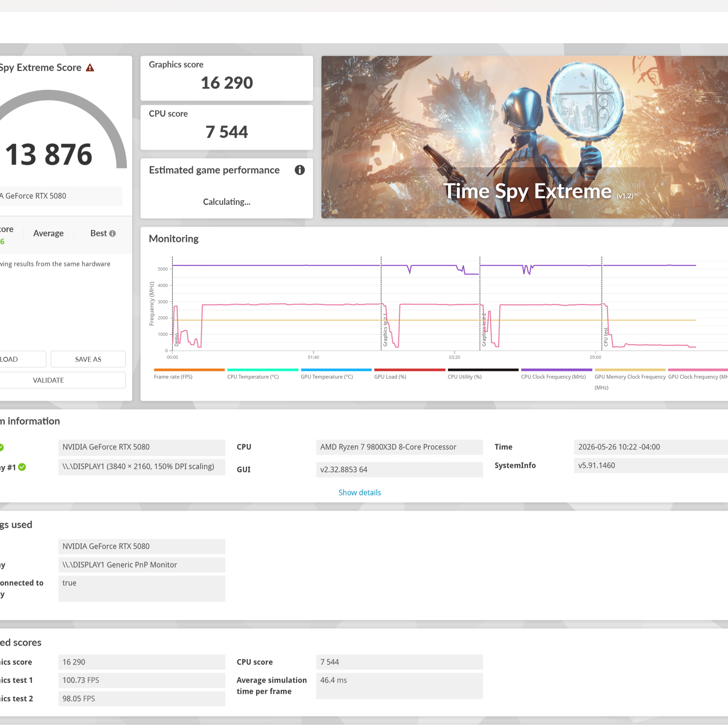Click the Graphics test 1 result 100.73 FPS
728x728 pixels.
pyautogui.click(x=142, y=680)
